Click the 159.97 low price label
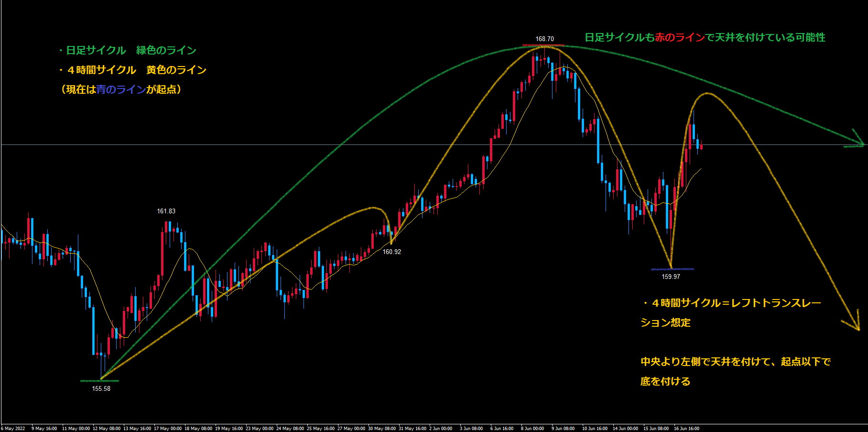The width and height of the screenshot is (868, 432). (671, 277)
